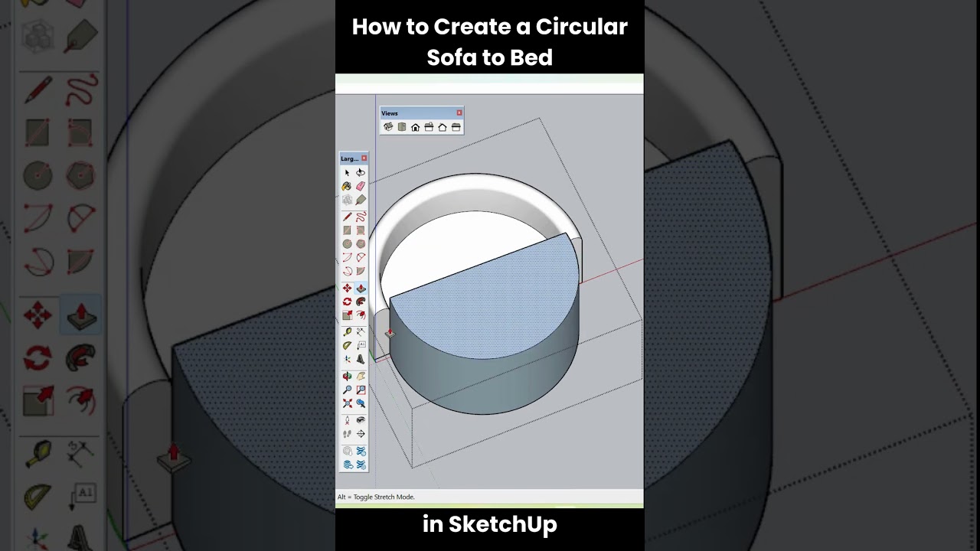Activate the Protractor tool

tap(347, 345)
